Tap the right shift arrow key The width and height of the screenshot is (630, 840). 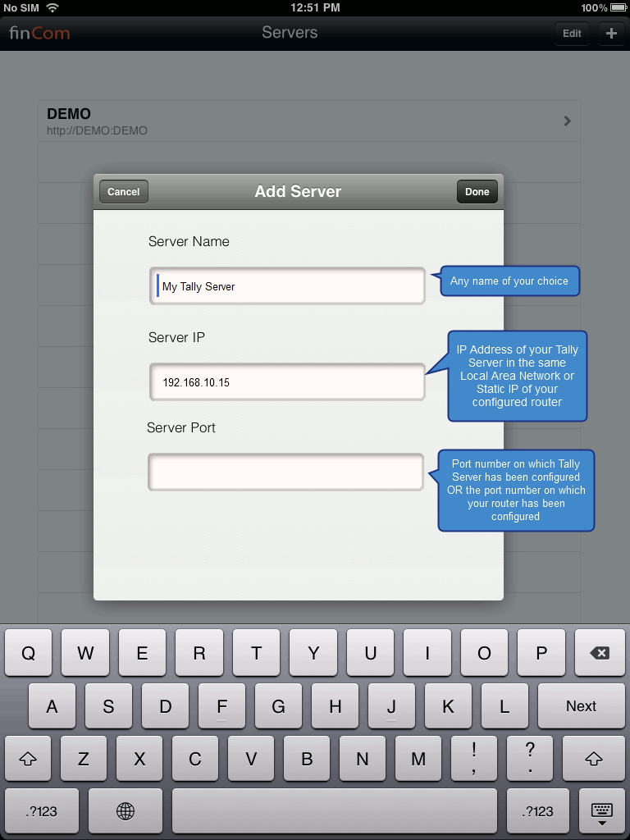[x=594, y=759]
